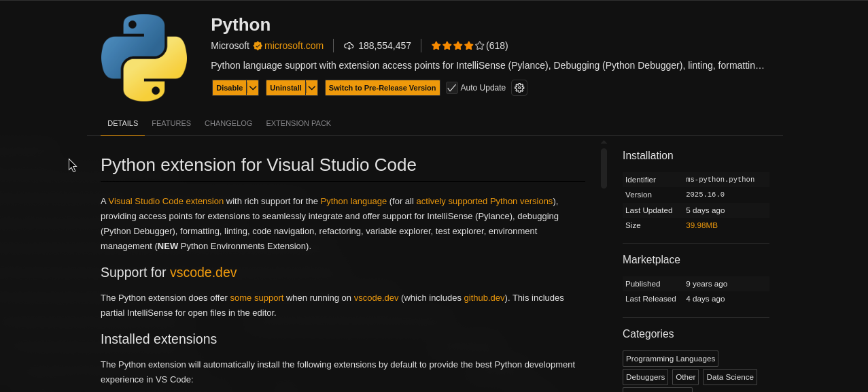Toggle the Auto Update checkbox
Screen dimensions: 868x392
(x=452, y=88)
